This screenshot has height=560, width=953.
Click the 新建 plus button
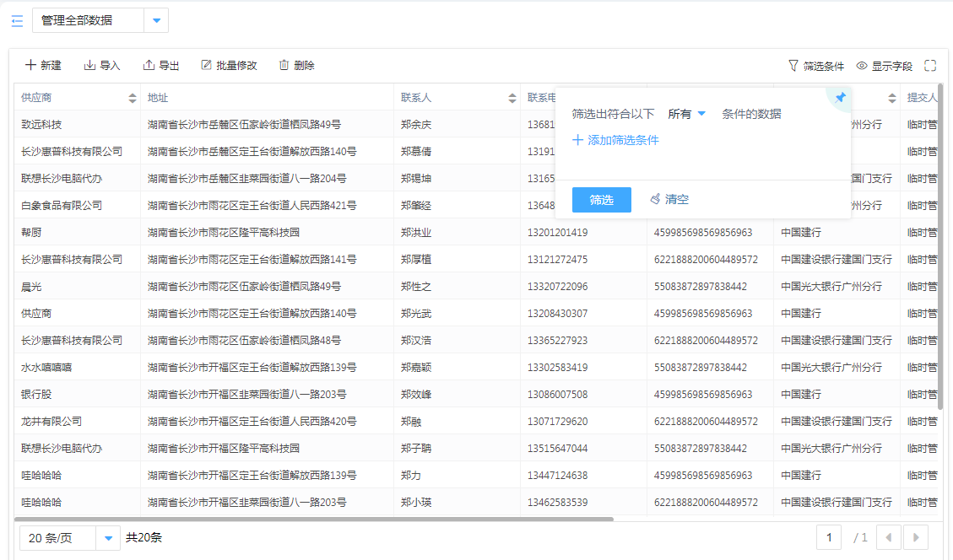pyautogui.click(x=43, y=66)
